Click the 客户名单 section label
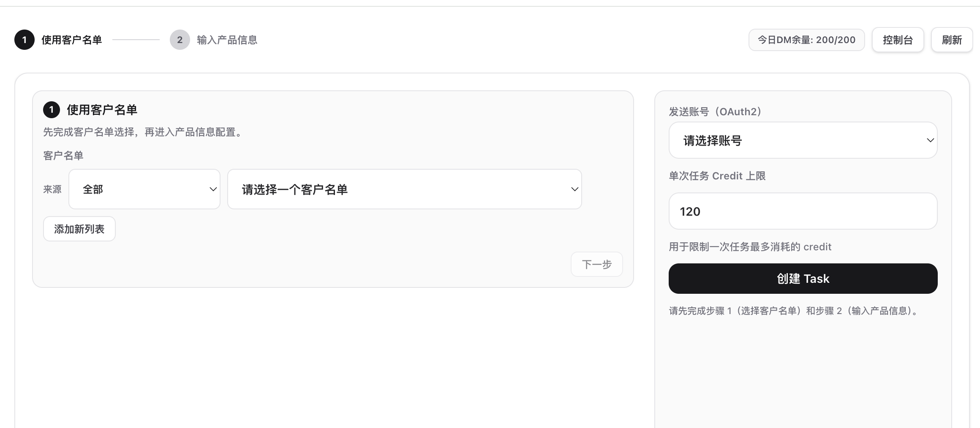The image size is (980, 428). coord(63,155)
